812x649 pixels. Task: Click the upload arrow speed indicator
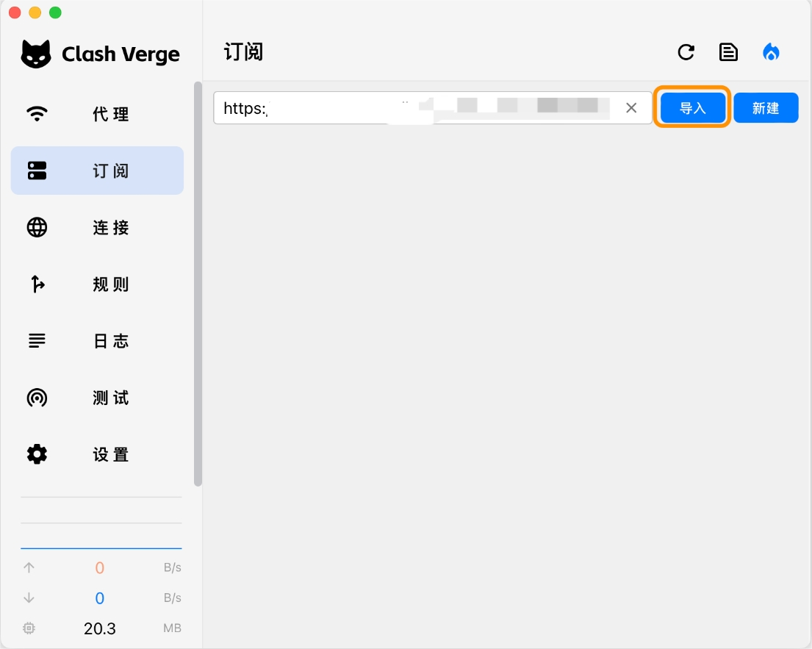29,567
